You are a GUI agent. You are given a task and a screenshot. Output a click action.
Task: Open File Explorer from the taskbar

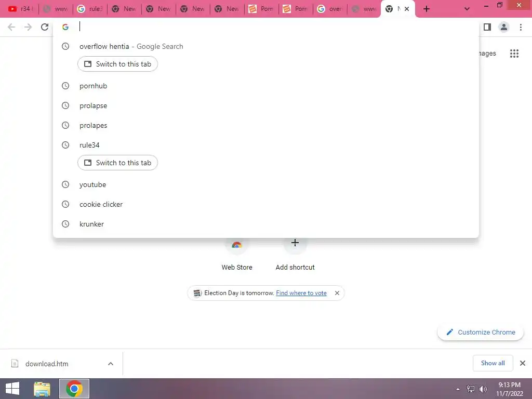pos(42,389)
